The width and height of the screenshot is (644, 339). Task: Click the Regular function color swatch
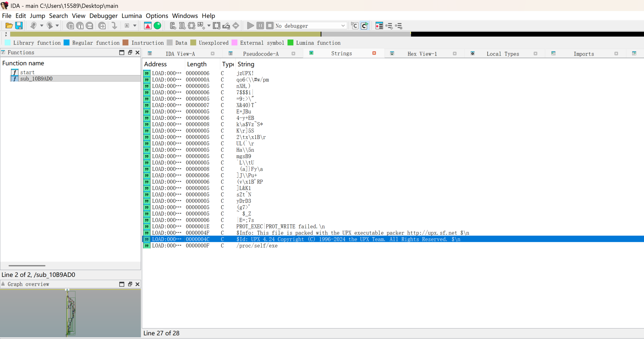click(67, 43)
